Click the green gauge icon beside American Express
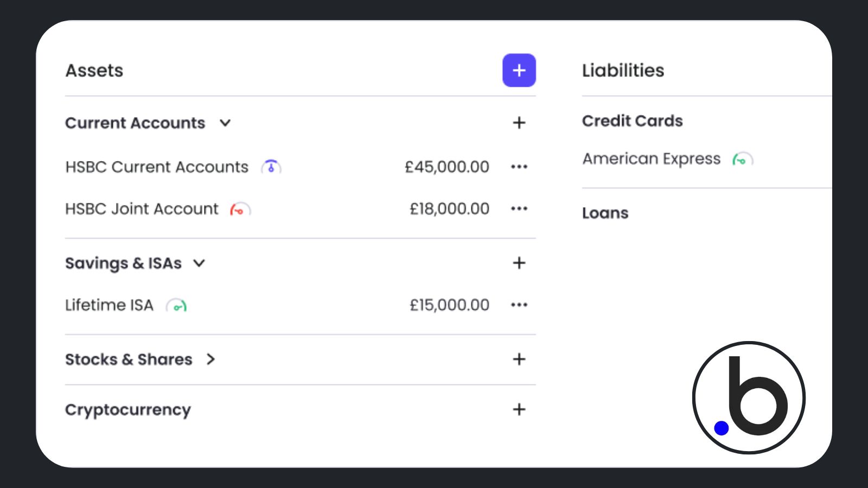The height and width of the screenshot is (488, 868). click(x=743, y=159)
